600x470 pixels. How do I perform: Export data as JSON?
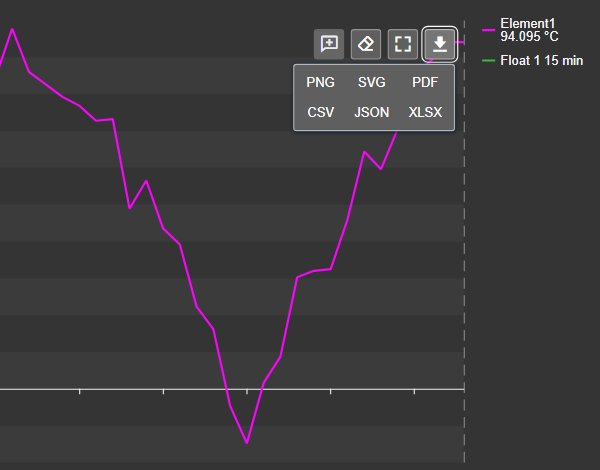[372, 112]
